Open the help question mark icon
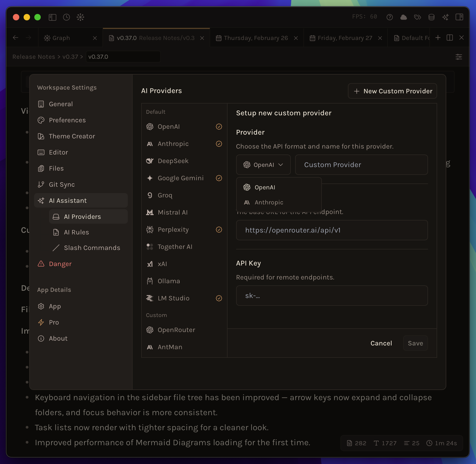 [390, 17]
